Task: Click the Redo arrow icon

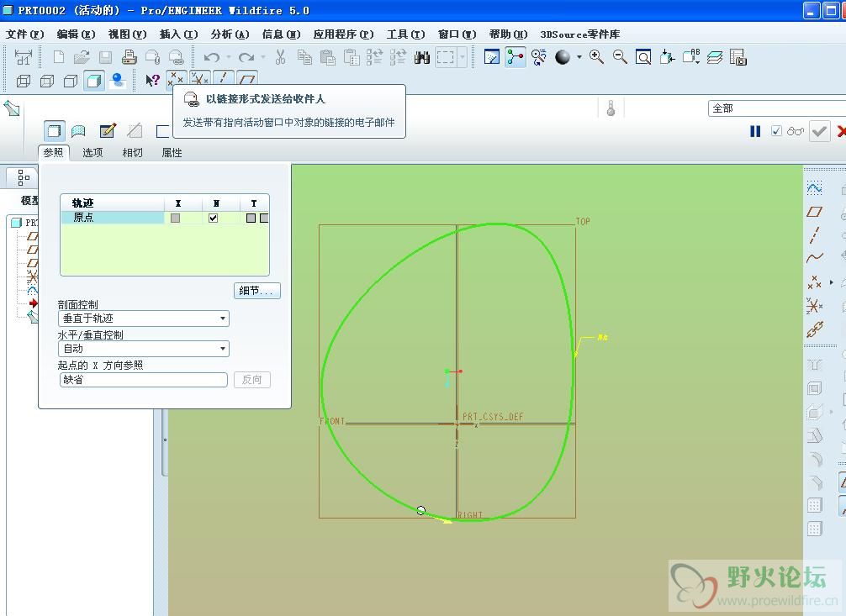Action: click(246, 56)
